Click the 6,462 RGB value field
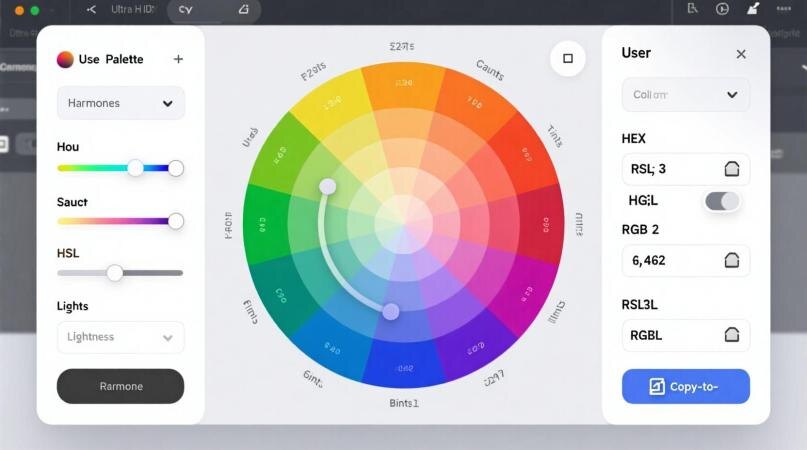 (686, 261)
